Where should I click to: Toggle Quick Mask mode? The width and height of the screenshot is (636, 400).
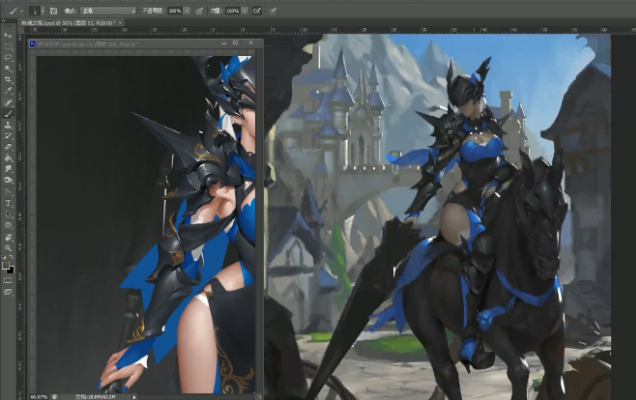coord(8,280)
